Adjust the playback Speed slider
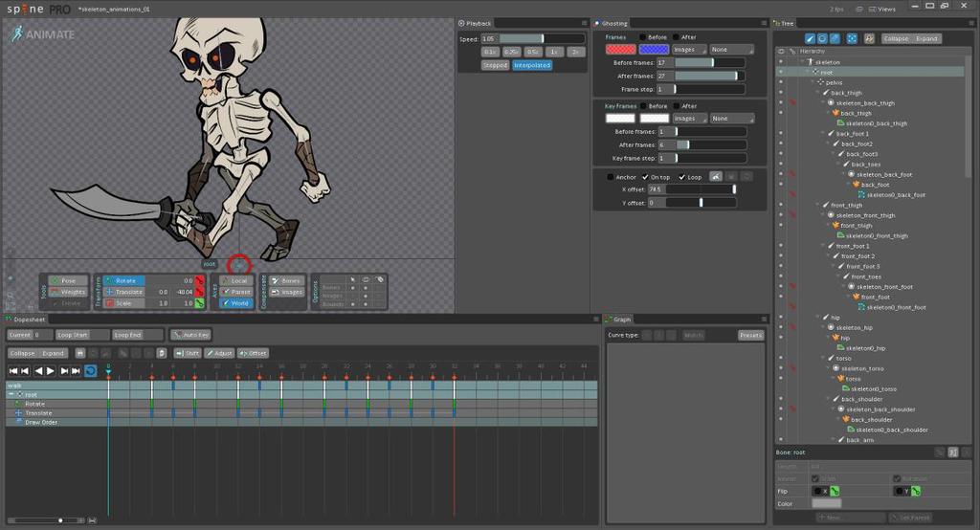The width and height of the screenshot is (980, 530). (542, 39)
